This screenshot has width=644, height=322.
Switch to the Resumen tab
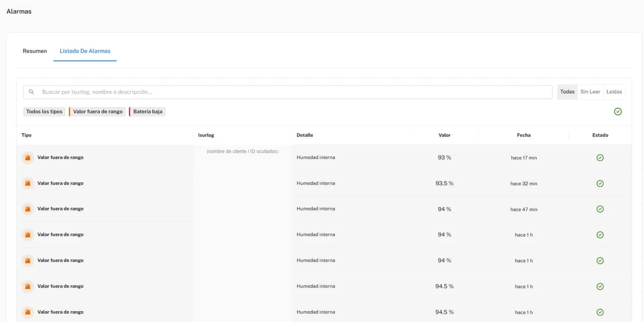pos(35,51)
